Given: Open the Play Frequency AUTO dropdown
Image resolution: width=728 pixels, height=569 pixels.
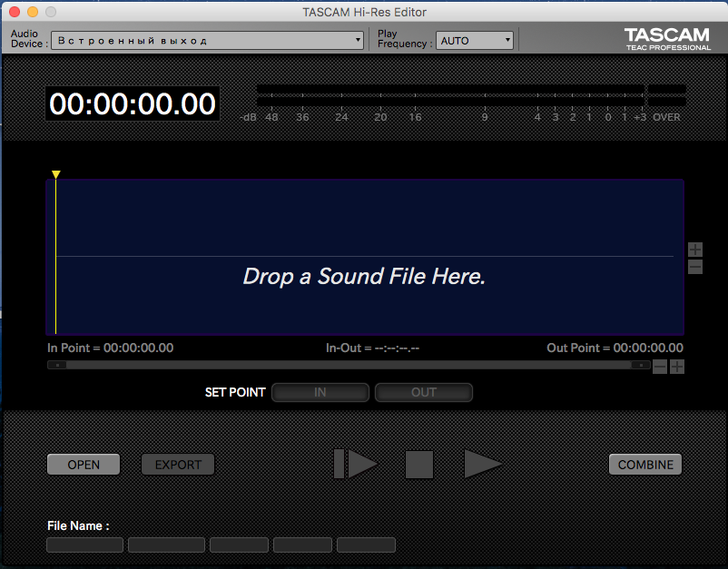Looking at the screenshot, I should click(475, 40).
